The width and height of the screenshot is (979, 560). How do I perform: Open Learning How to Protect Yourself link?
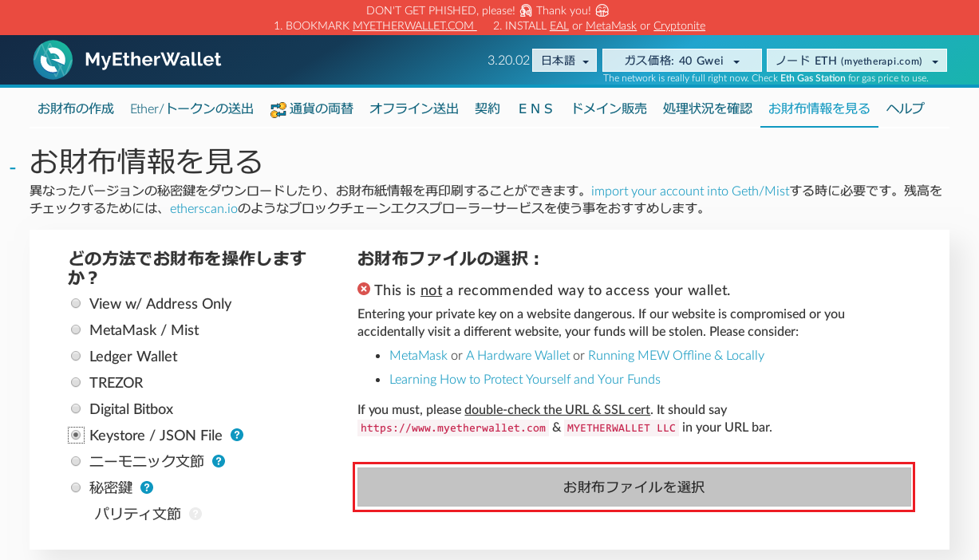[x=525, y=379]
